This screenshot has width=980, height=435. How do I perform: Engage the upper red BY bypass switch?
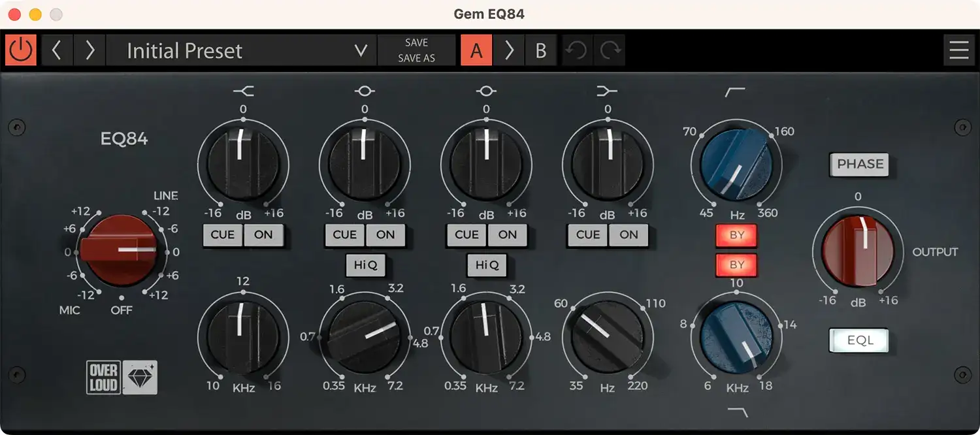pyautogui.click(x=736, y=235)
